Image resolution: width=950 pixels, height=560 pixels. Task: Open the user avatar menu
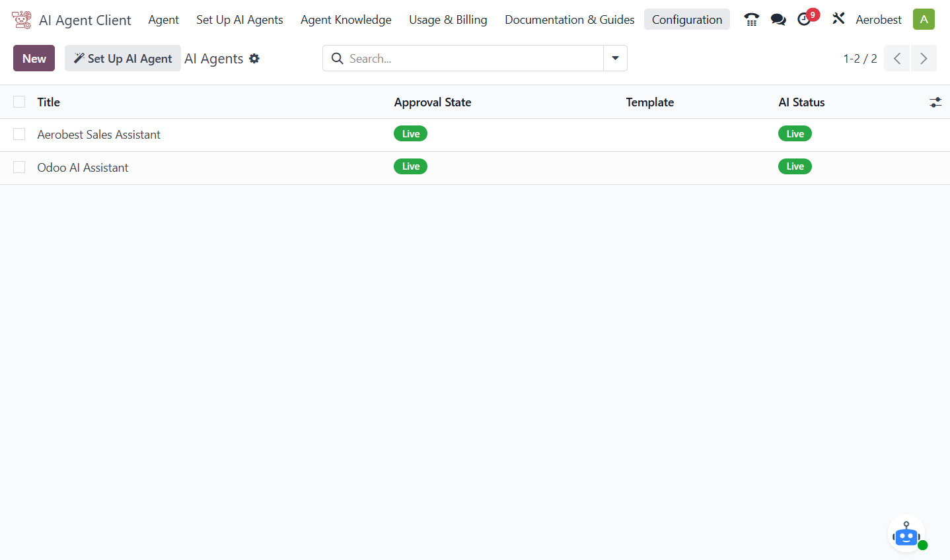(x=924, y=19)
